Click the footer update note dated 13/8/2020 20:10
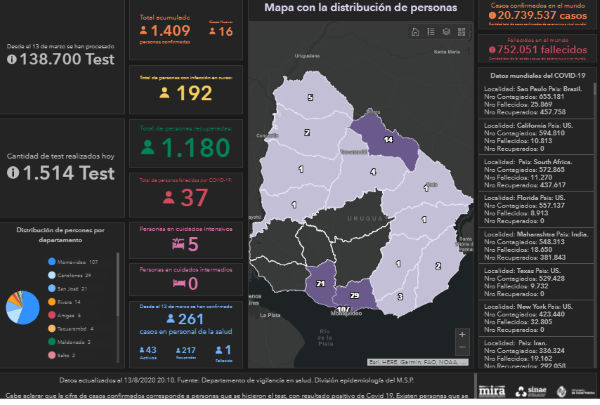Image resolution: width=600 pixels, height=405 pixels. click(x=236, y=381)
